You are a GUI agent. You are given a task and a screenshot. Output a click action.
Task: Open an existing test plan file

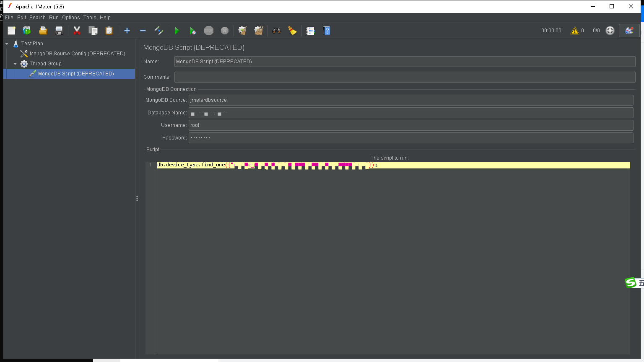tap(43, 31)
